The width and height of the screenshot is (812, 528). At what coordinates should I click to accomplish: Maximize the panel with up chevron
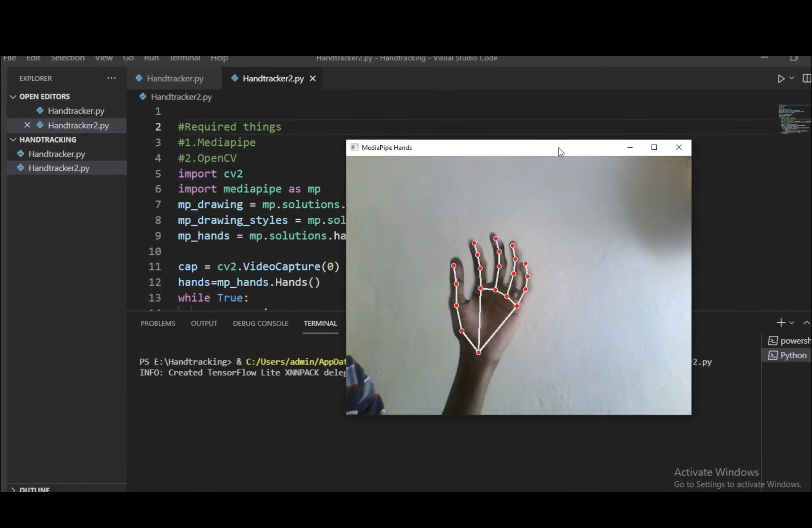(806, 323)
